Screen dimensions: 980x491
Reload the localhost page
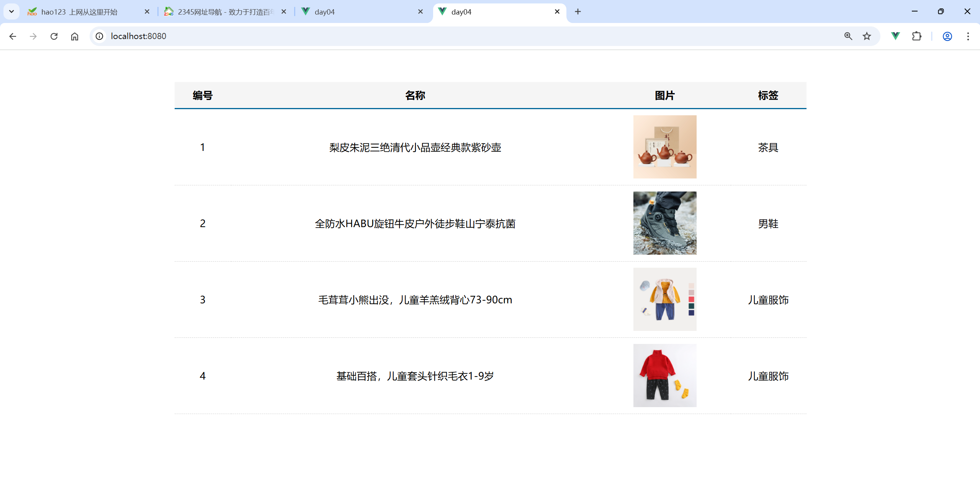tap(54, 36)
